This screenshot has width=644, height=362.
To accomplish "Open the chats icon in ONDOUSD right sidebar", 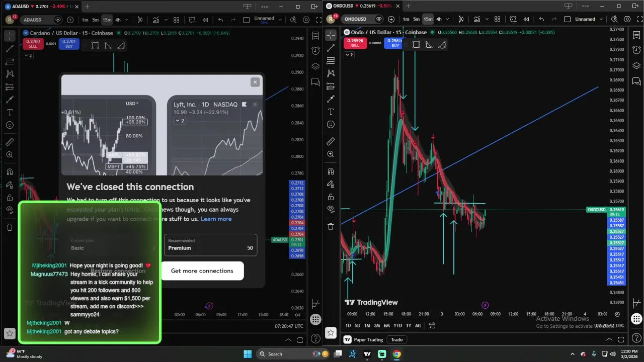I will pos(636,81).
